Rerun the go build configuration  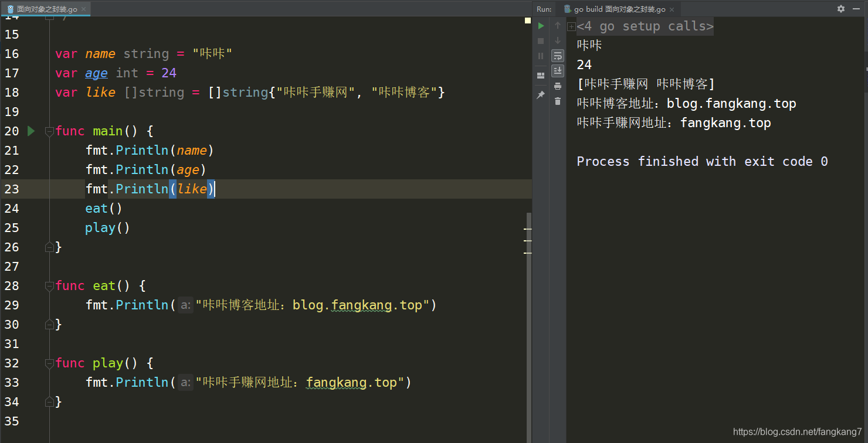point(541,26)
